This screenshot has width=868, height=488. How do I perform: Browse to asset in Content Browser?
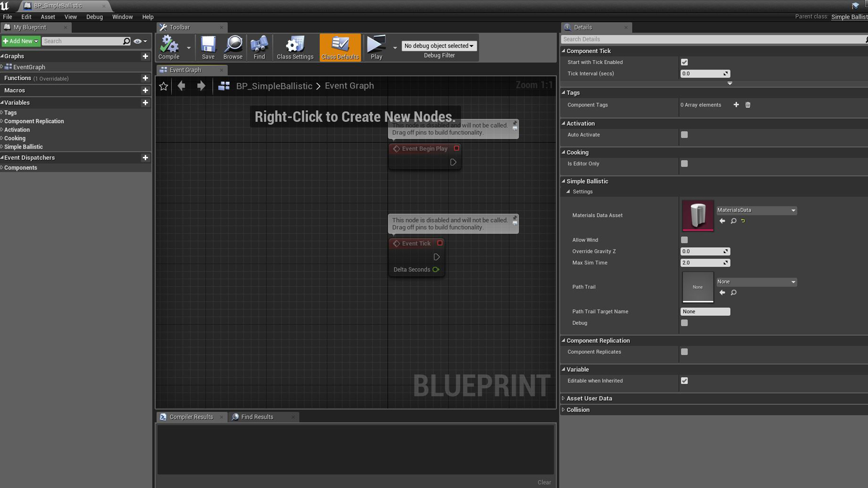point(232,47)
